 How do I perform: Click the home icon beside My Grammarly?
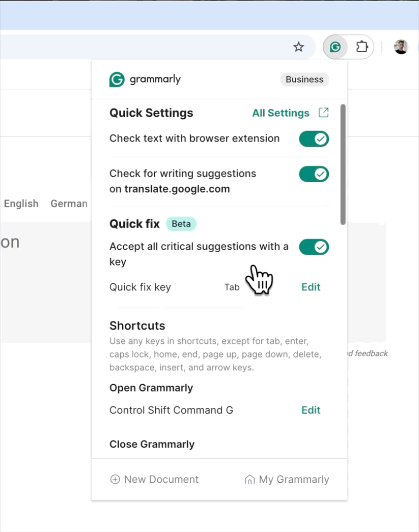[250, 479]
